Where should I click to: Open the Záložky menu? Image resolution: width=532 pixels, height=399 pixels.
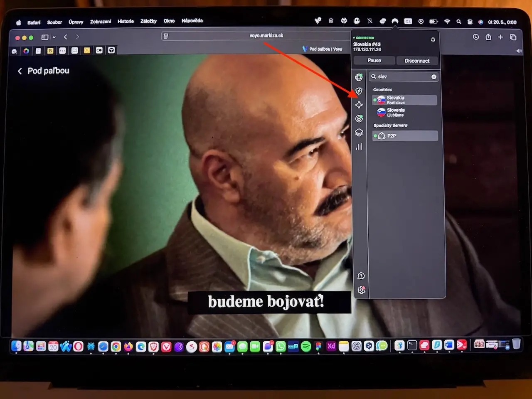coord(148,21)
